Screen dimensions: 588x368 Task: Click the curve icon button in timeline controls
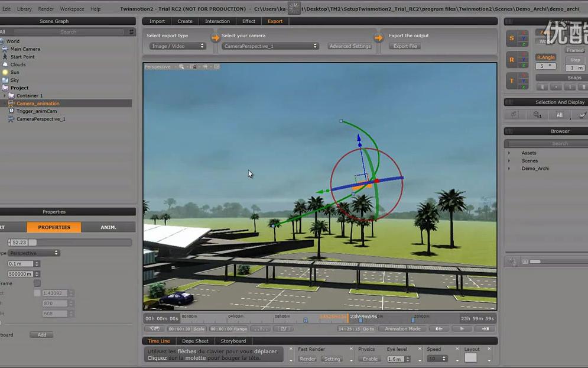click(284, 329)
